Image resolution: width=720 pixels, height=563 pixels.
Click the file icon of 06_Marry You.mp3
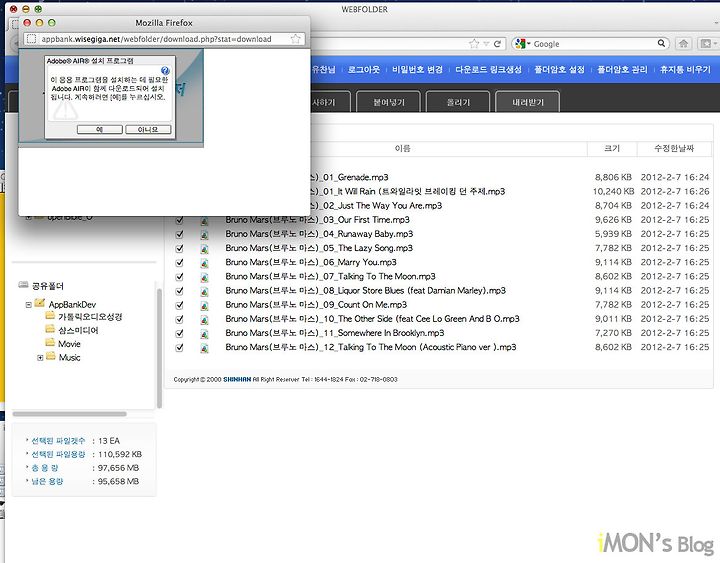[204, 264]
